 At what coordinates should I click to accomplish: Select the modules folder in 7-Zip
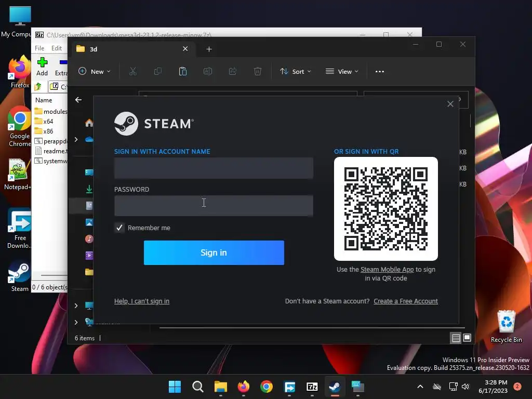pyautogui.click(x=51, y=111)
